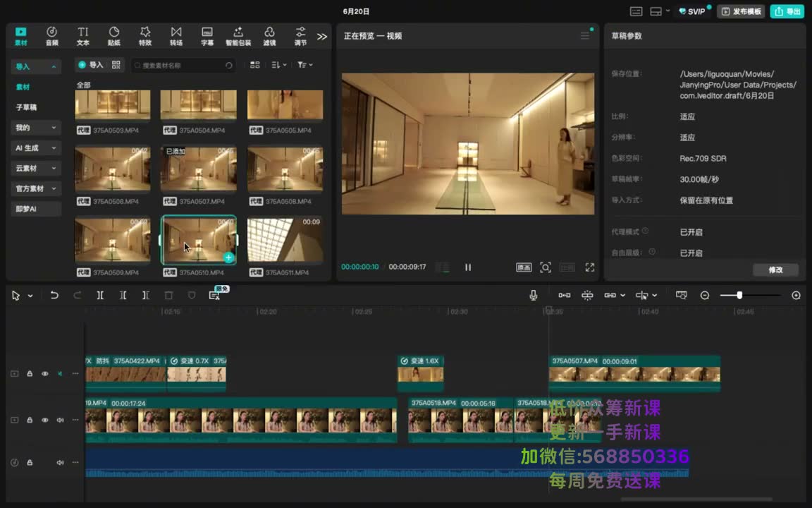The image size is (812, 508).
Task: Click the delete-left trim tool
Action: 123,295
